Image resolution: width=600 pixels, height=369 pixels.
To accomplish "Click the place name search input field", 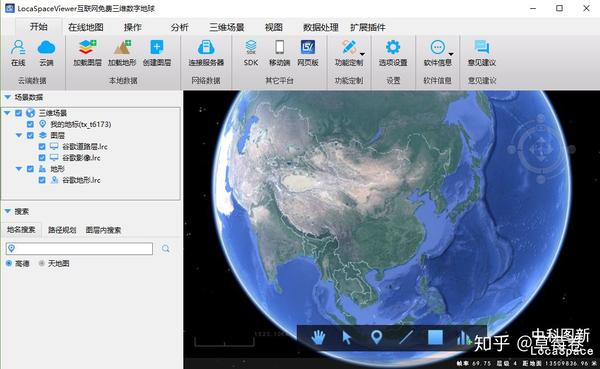I will tap(79, 248).
